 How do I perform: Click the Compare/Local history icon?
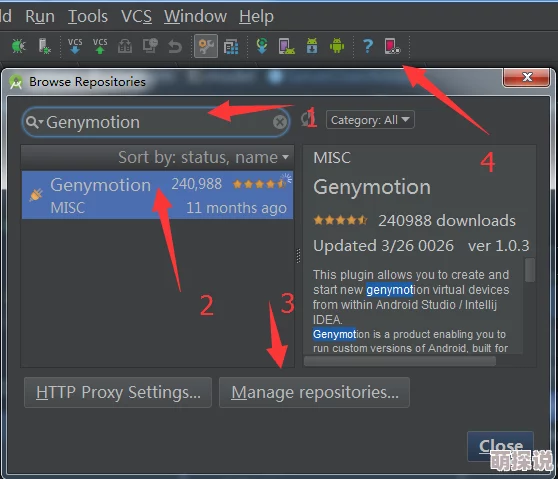coord(150,46)
